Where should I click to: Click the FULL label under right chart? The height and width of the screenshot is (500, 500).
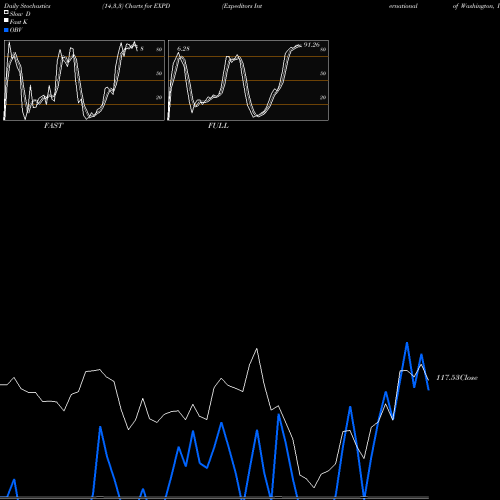coord(218,126)
